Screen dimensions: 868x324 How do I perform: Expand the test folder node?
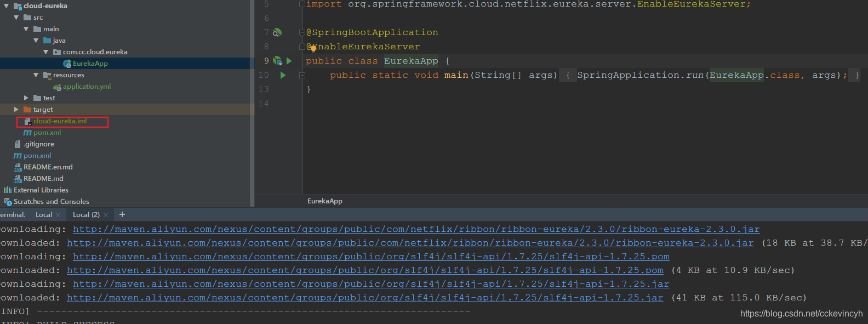[26, 98]
